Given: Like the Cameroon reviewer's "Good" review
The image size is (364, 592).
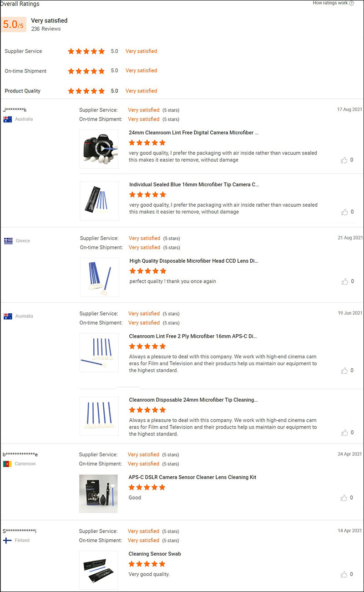Looking at the screenshot, I should 345,498.
